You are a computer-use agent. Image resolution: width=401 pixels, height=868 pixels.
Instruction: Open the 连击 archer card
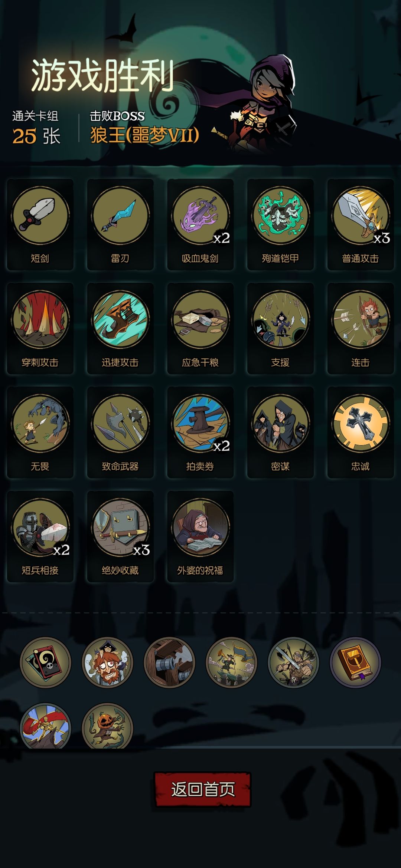pos(361,328)
